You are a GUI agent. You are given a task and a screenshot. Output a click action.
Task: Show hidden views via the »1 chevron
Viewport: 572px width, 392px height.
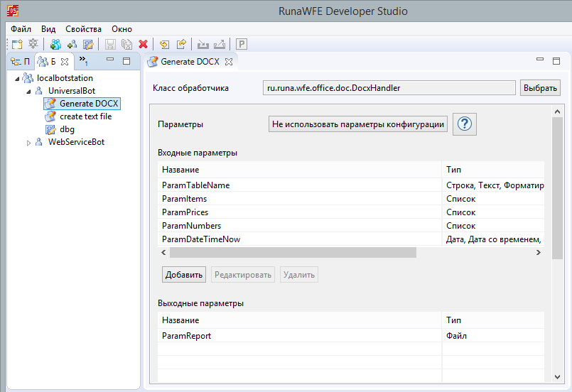84,61
